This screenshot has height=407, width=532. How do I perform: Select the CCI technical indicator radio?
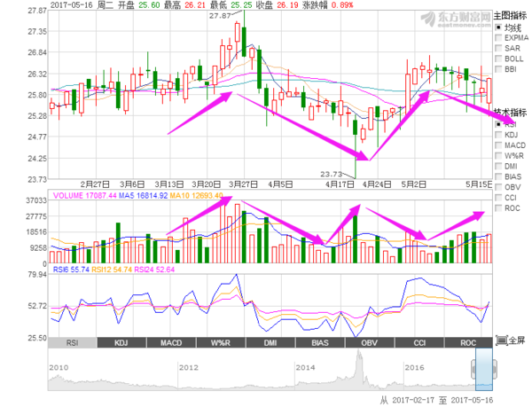click(x=498, y=198)
